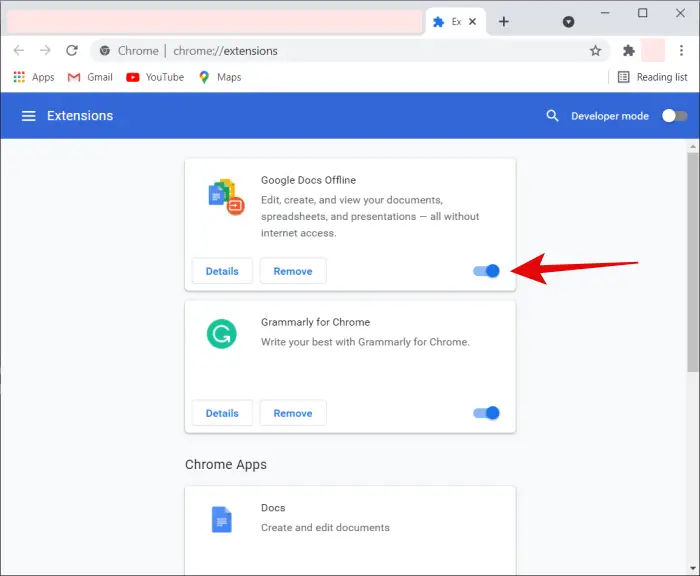Viewport: 700px width, 576px height.
Task: Click the Developer mode label
Action: [610, 116]
